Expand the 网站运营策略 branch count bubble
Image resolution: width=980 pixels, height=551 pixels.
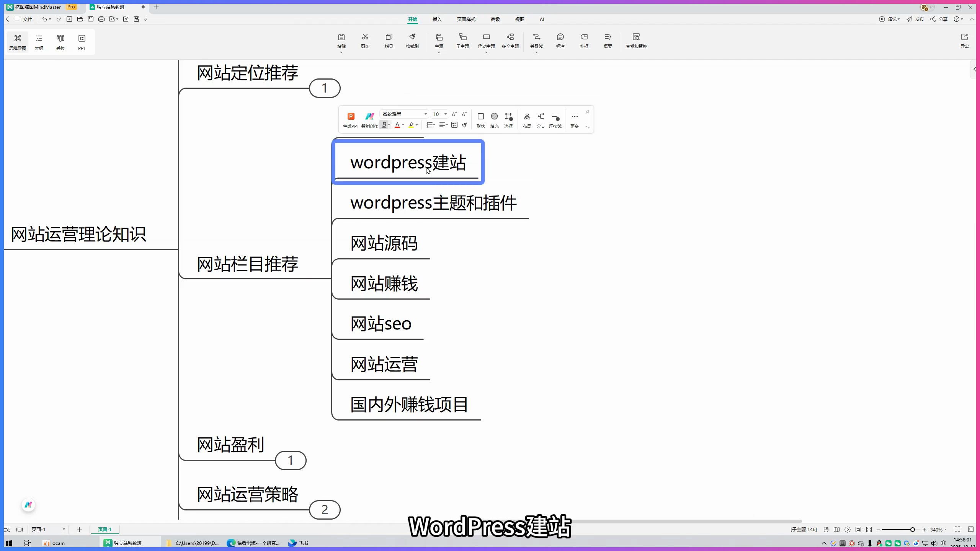tap(325, 510)
